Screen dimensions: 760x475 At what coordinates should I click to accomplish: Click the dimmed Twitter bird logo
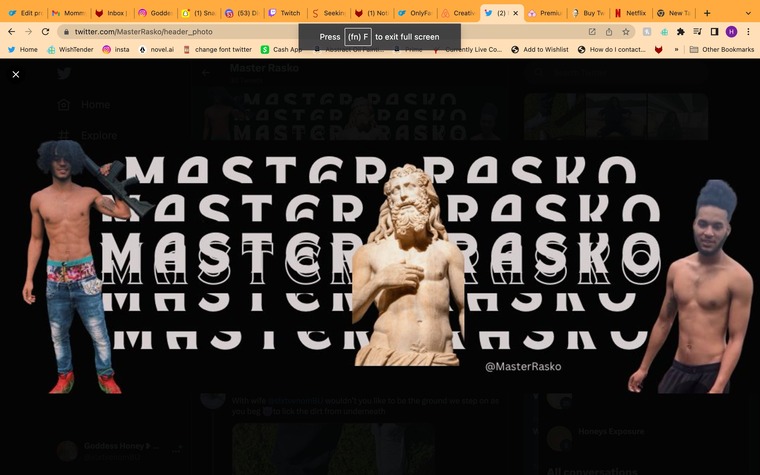coord(64,73)
